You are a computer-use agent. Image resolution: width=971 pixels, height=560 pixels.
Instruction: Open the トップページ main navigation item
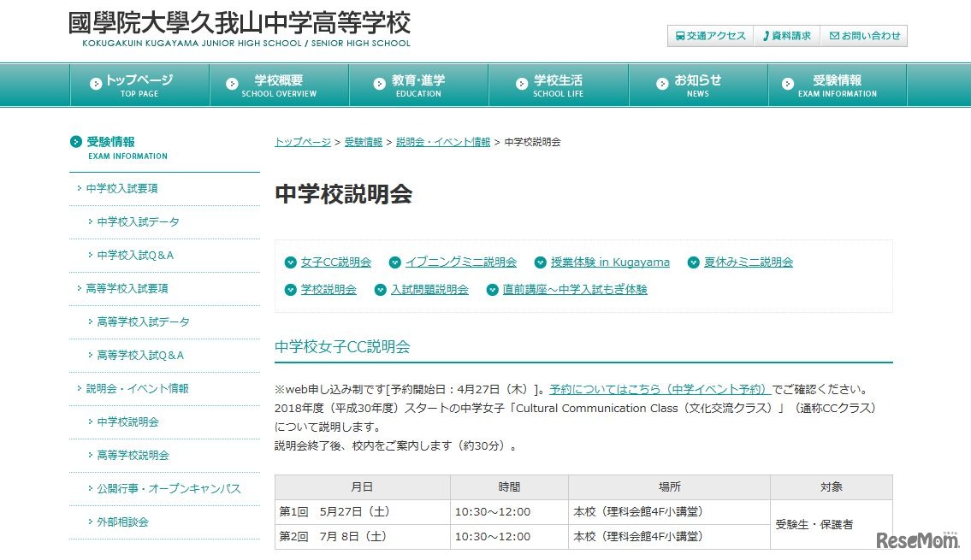[140, 85]
